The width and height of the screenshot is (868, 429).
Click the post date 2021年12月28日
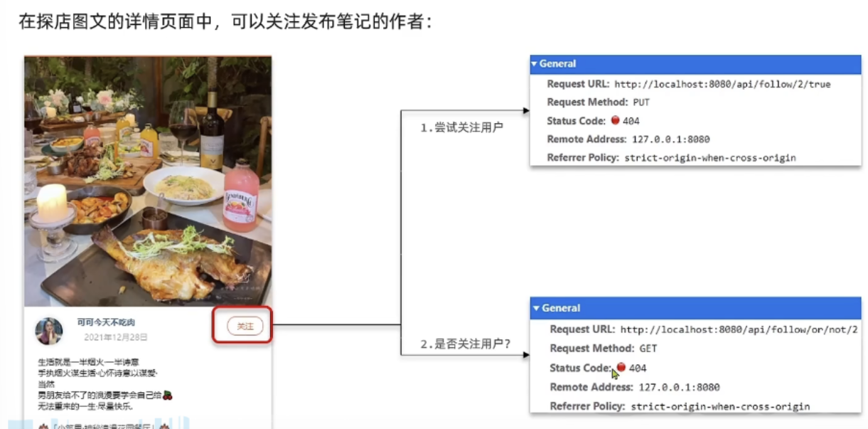[116, 337]
